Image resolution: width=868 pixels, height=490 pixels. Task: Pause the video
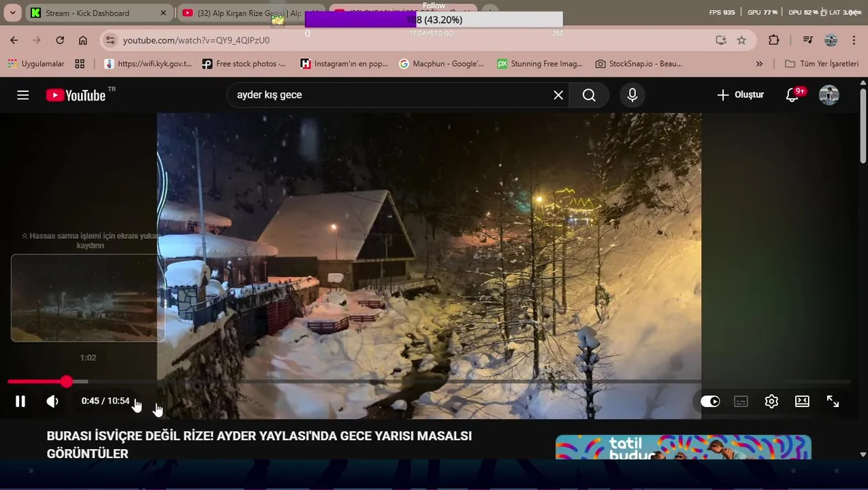(x=20, y=402)
